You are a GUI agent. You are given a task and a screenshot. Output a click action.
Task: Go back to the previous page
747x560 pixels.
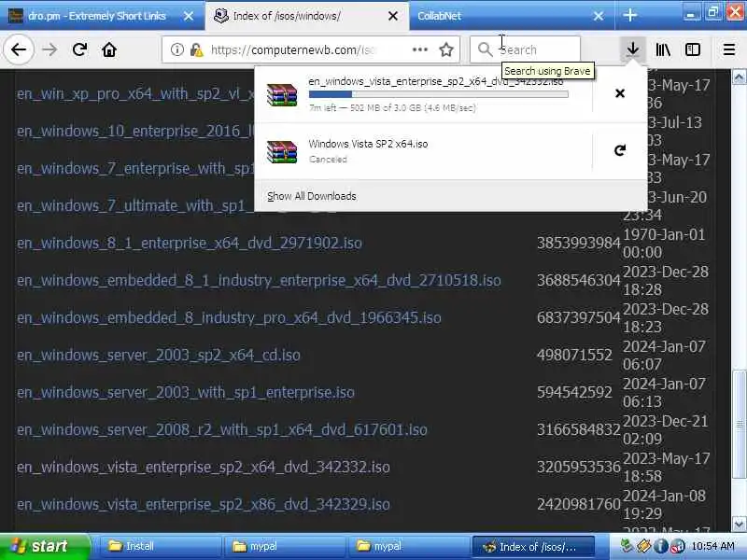pyautogui.click(x=19, y=49)
